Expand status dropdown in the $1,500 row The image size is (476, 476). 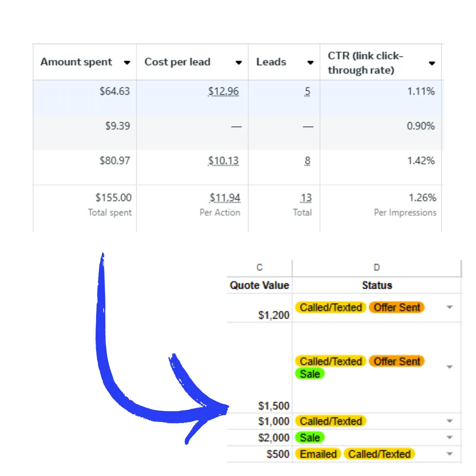(450, 367)
